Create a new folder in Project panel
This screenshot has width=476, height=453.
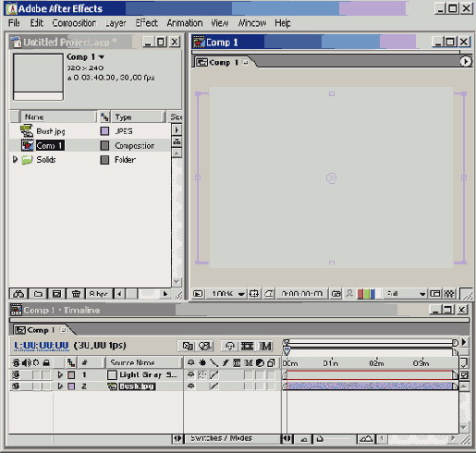tap(38, 294)
